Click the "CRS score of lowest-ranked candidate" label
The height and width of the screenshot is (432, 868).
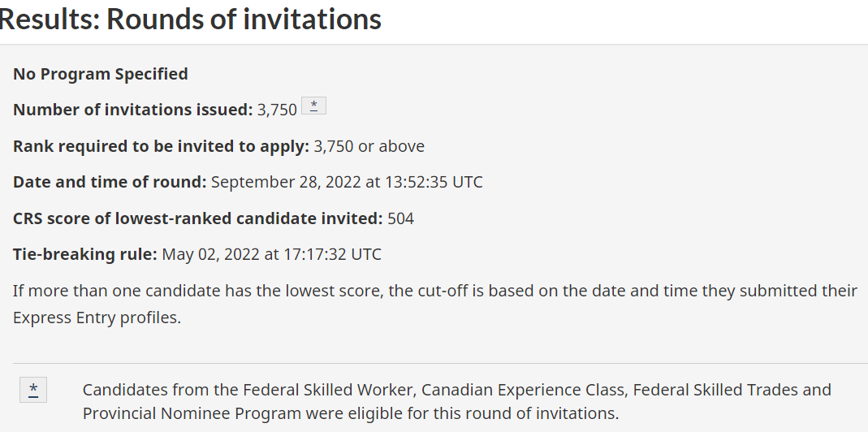pos(197,218)
